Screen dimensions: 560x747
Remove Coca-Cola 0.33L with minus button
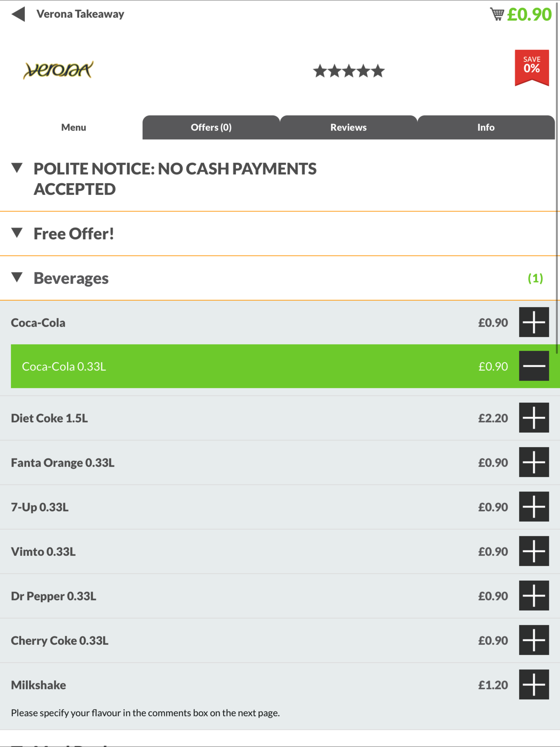point(534,366)
